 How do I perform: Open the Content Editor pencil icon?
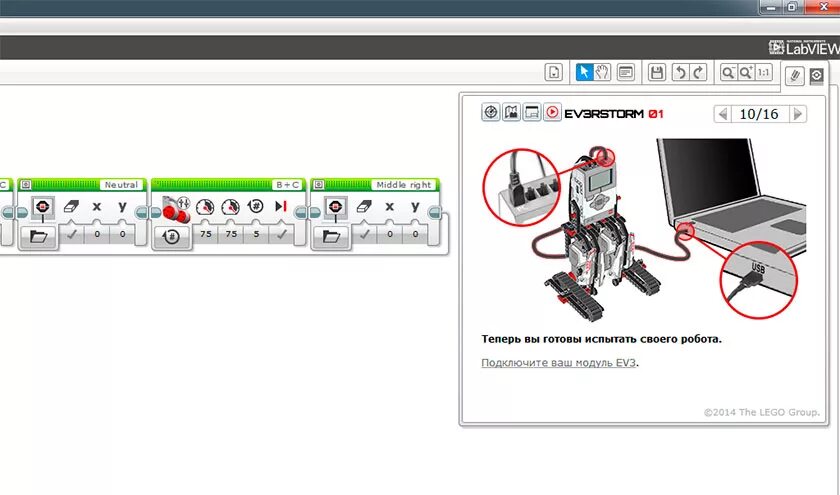[x=795, y=76]
